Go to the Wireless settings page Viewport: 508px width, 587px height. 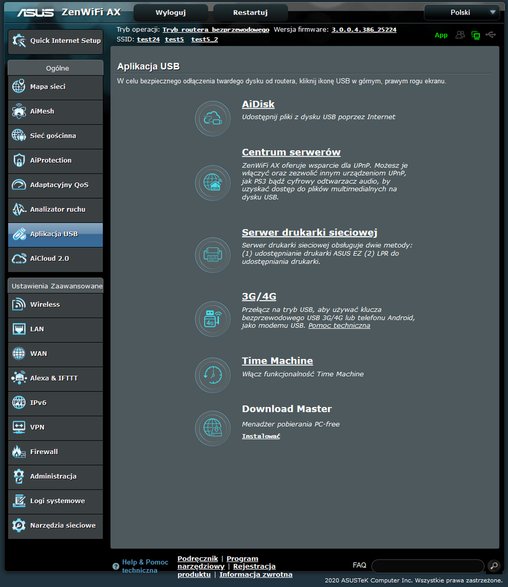[55, 304]
